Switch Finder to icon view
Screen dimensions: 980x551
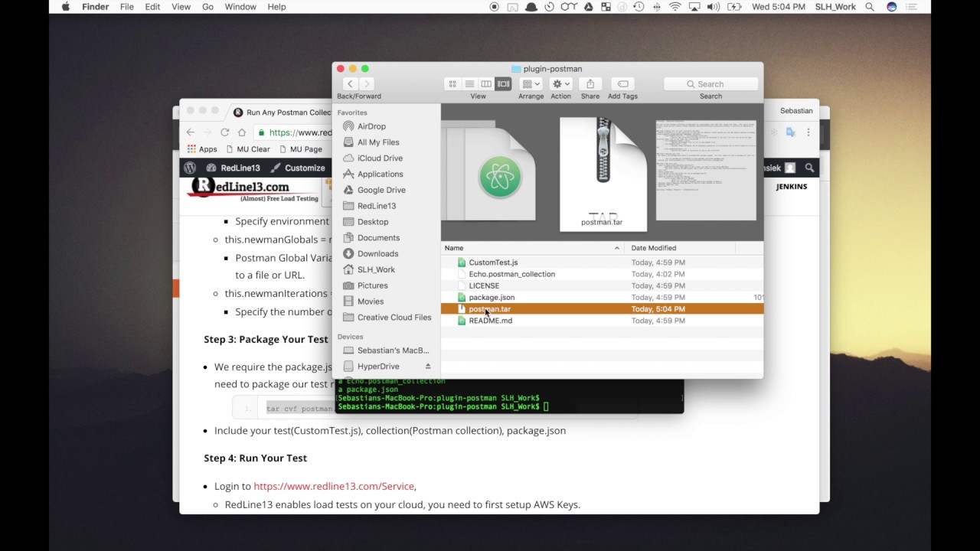tap(452, 84)
